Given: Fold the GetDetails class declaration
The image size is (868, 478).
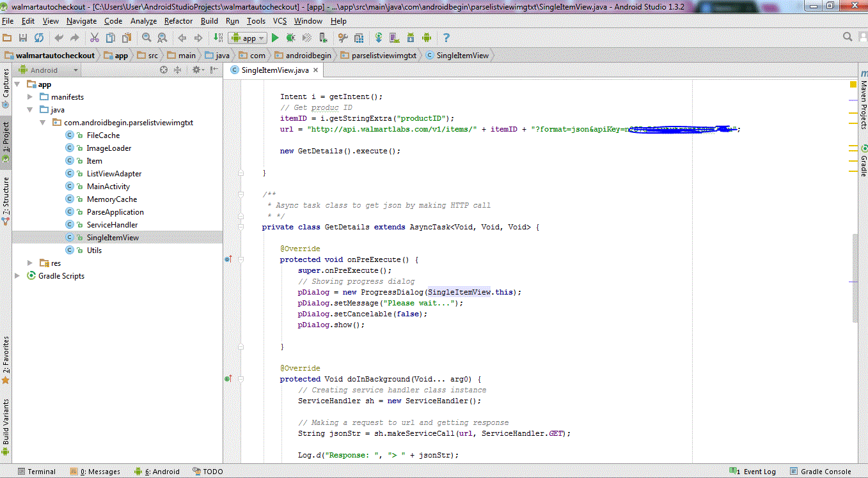Looking at the screenshot, I should pos(241,227).
